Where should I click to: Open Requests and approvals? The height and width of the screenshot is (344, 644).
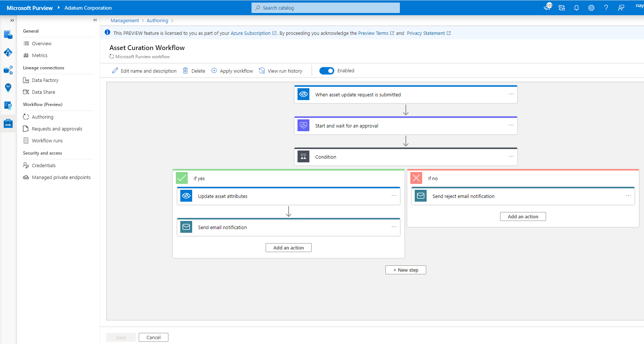[57, 129]
